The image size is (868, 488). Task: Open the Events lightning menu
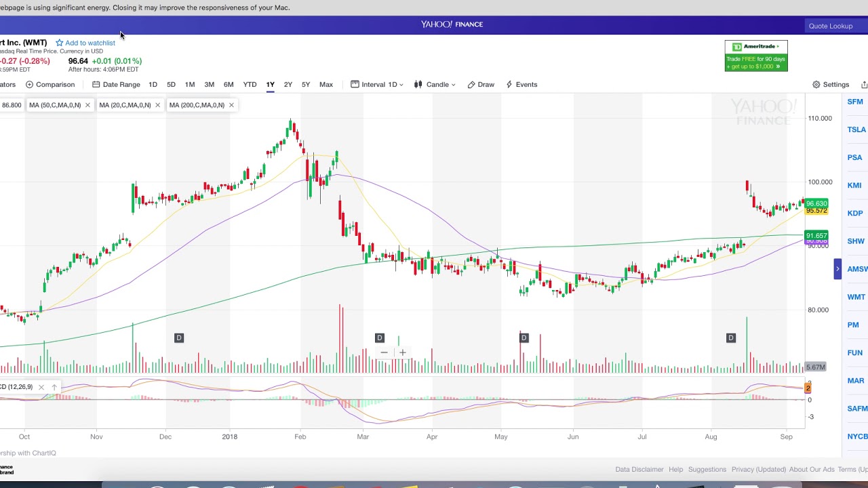[521, 85]
